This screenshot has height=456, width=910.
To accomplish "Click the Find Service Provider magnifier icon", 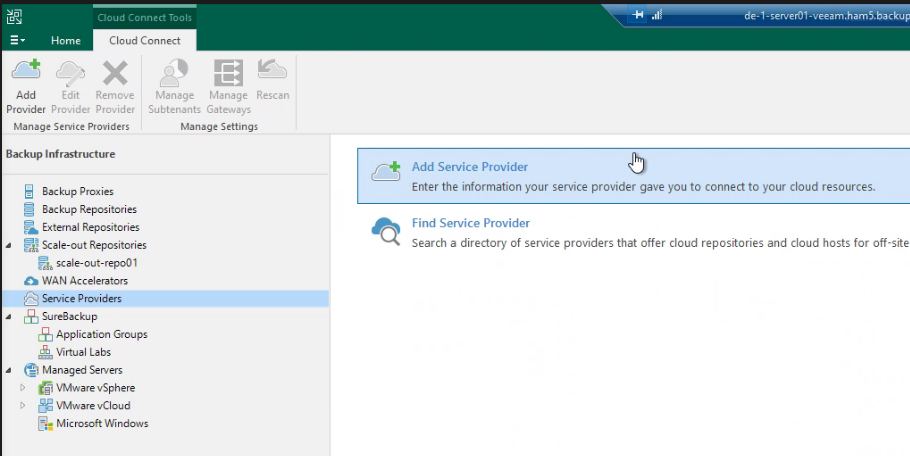I will 387,231.
